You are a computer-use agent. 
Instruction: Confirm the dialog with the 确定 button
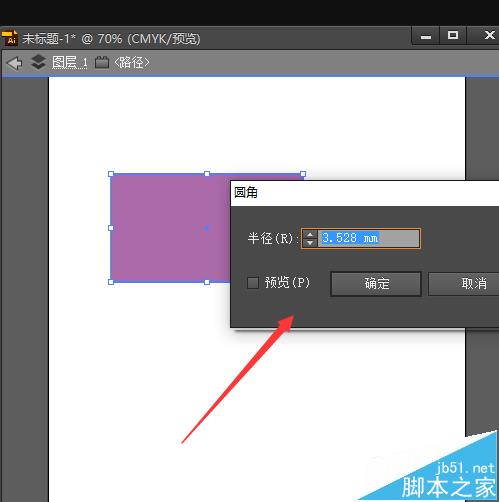(376, 284)
